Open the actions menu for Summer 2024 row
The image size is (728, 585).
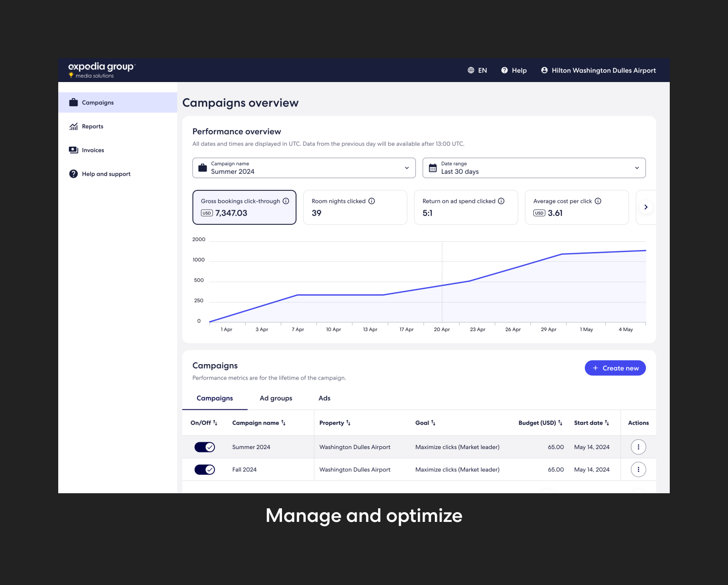point(638,447)
